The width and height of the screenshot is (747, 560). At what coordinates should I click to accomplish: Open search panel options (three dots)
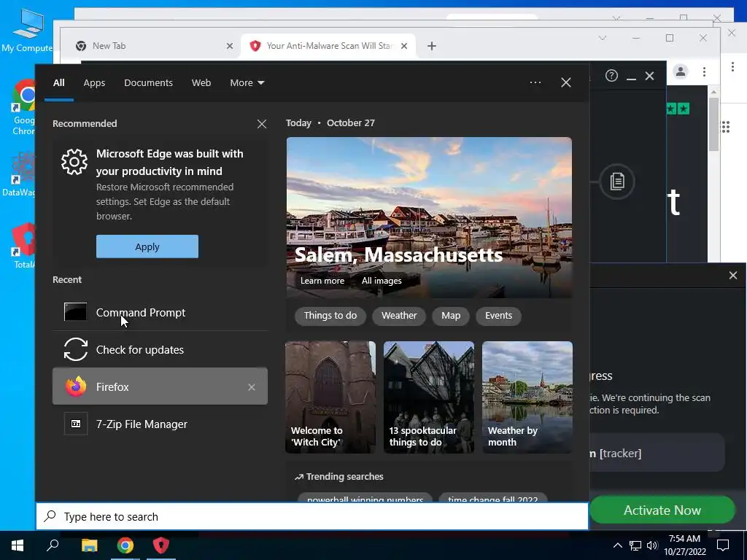[x=535, y=82]
